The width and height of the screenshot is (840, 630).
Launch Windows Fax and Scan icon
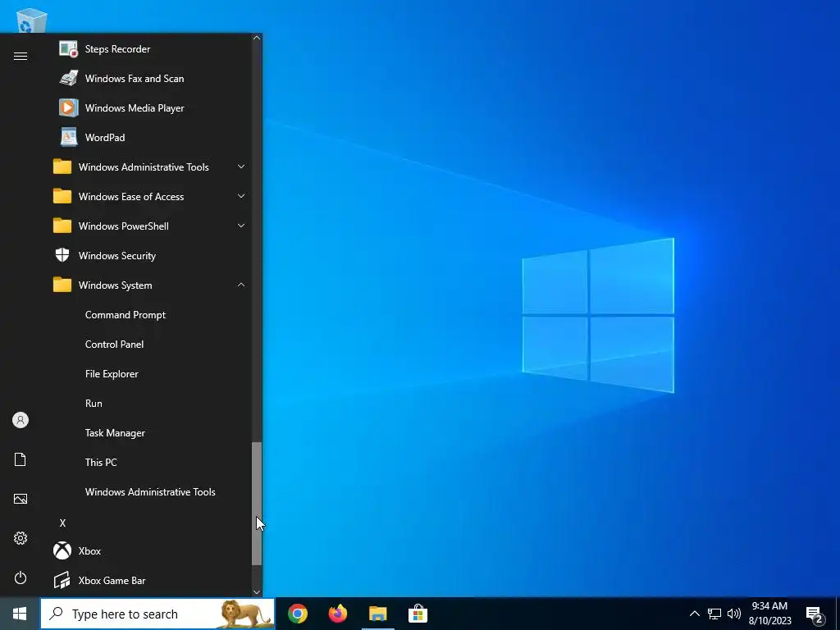click(68, 78)
